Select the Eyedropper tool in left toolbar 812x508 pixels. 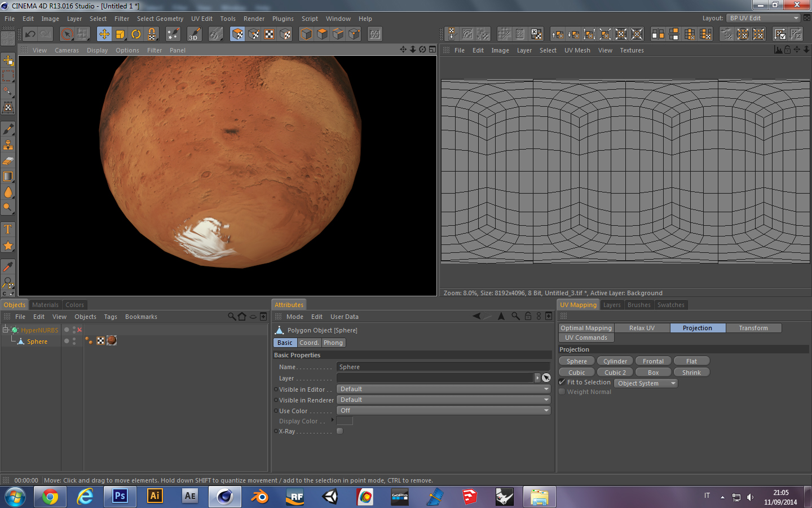[8, 266]
